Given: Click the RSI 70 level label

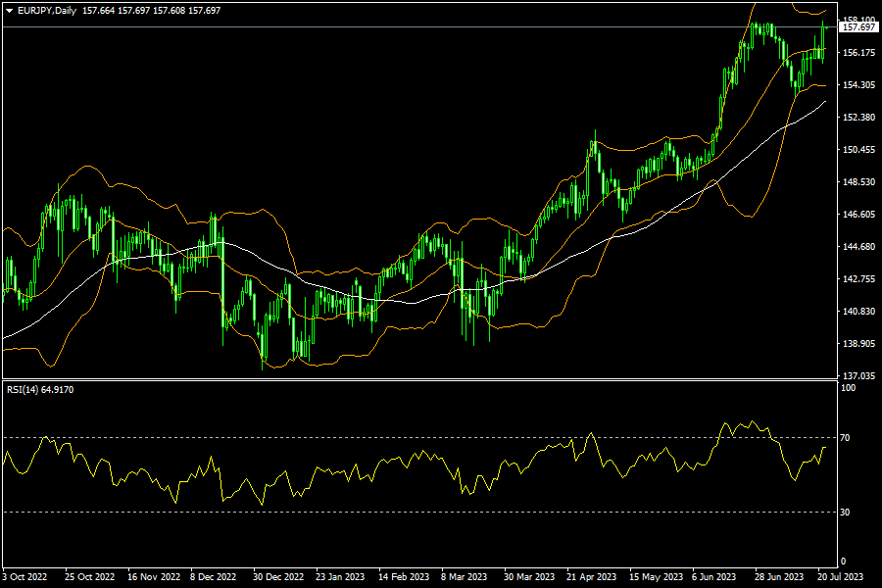Looking at the screenshot, I should (845, 437).
